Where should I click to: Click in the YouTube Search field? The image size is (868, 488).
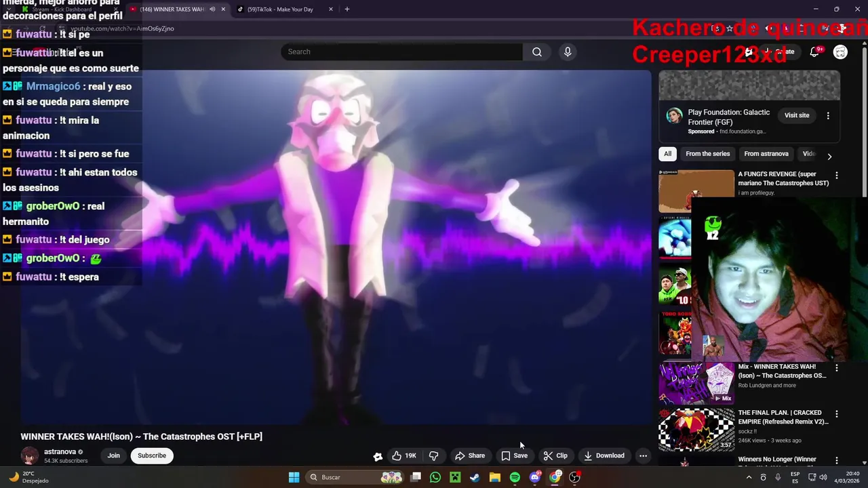(401, 52)
